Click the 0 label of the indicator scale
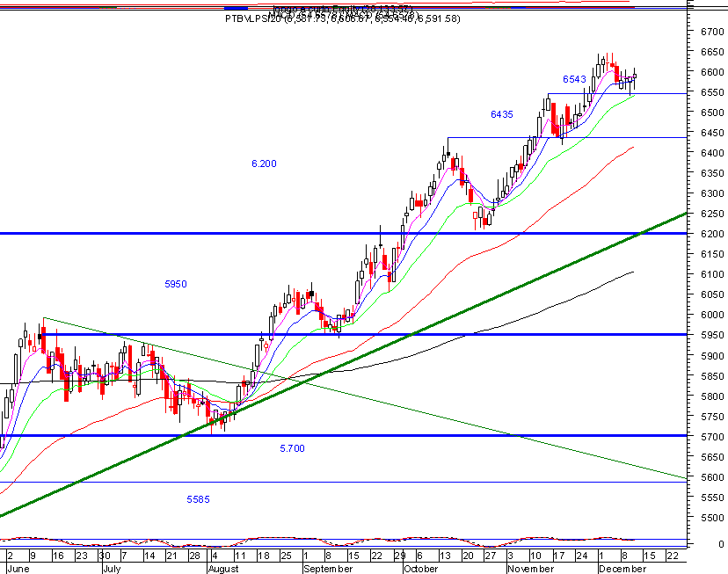 coord(721,544)
